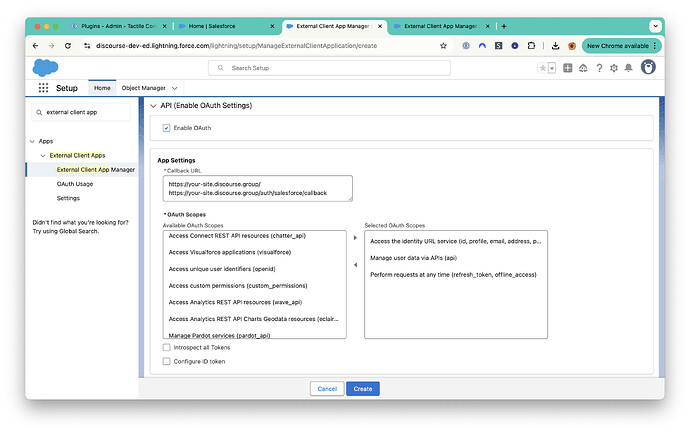The image size is (690, 433).
Task: Click the Salesforce cloud logo
Action: (x=45, y=68)
